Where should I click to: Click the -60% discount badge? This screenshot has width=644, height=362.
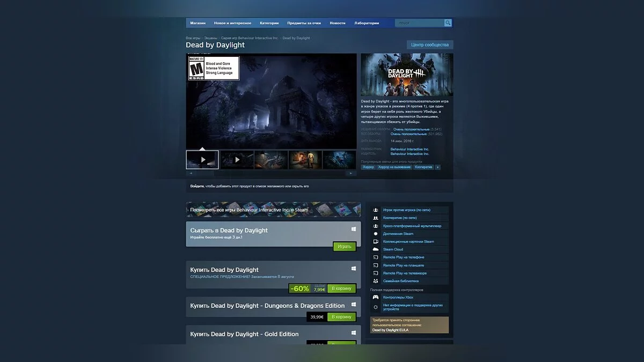click(299, 289)
